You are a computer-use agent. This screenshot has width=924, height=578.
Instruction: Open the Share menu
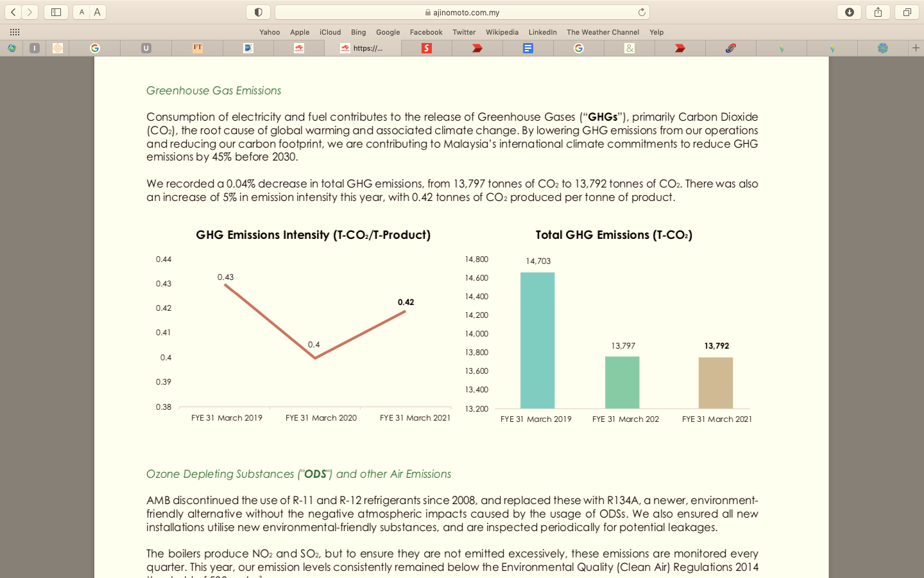878,12
